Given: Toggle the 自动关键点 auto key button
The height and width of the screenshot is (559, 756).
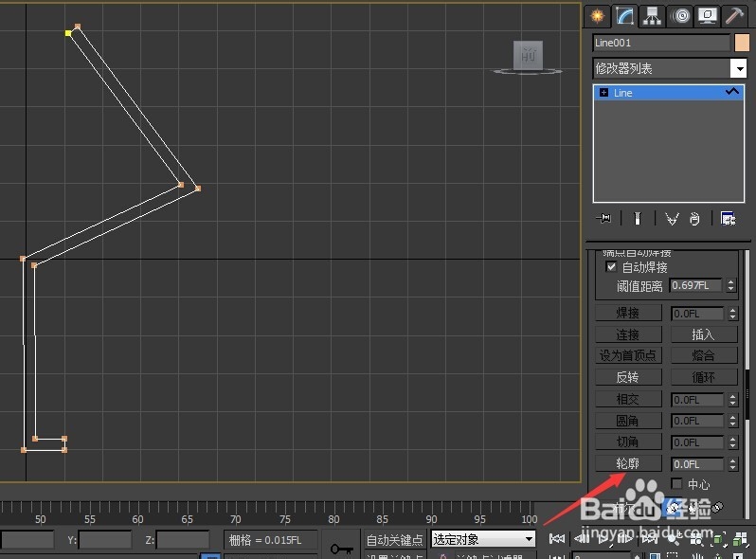Looking at the screenshot, I should (394, 540).
